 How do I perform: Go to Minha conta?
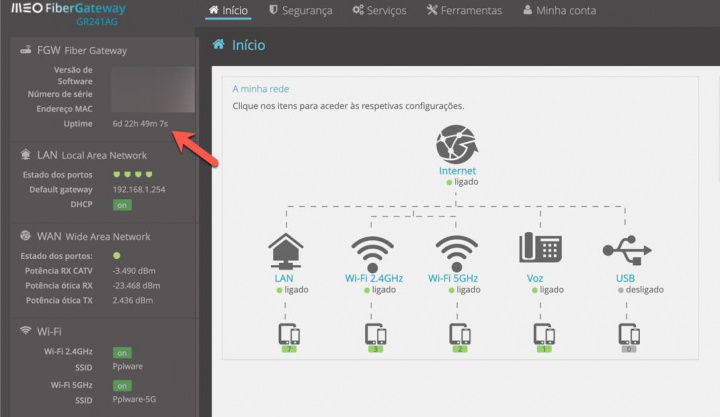[559, 11]
